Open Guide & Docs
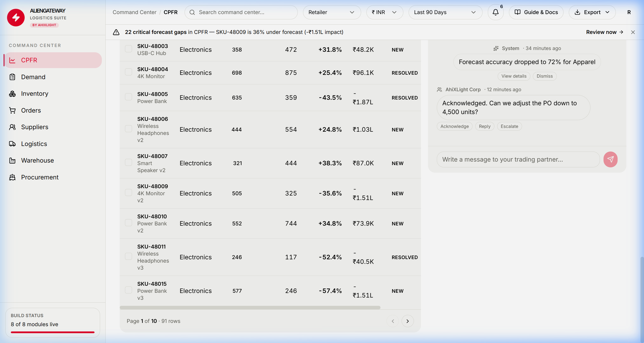 (536, 12)
